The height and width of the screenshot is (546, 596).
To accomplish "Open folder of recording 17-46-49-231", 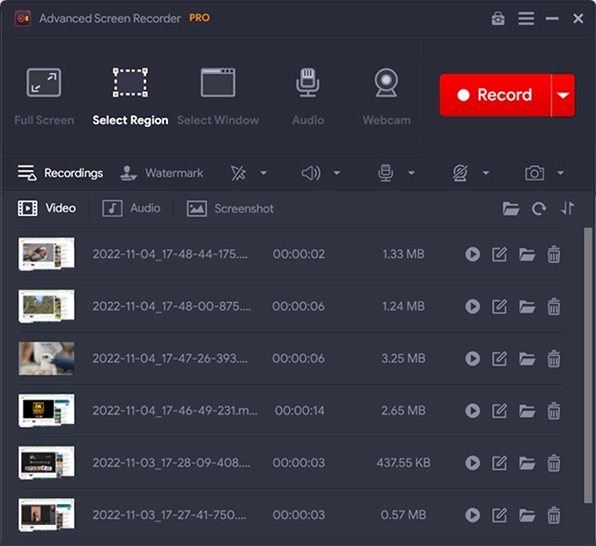I will [x=527, y=411].
